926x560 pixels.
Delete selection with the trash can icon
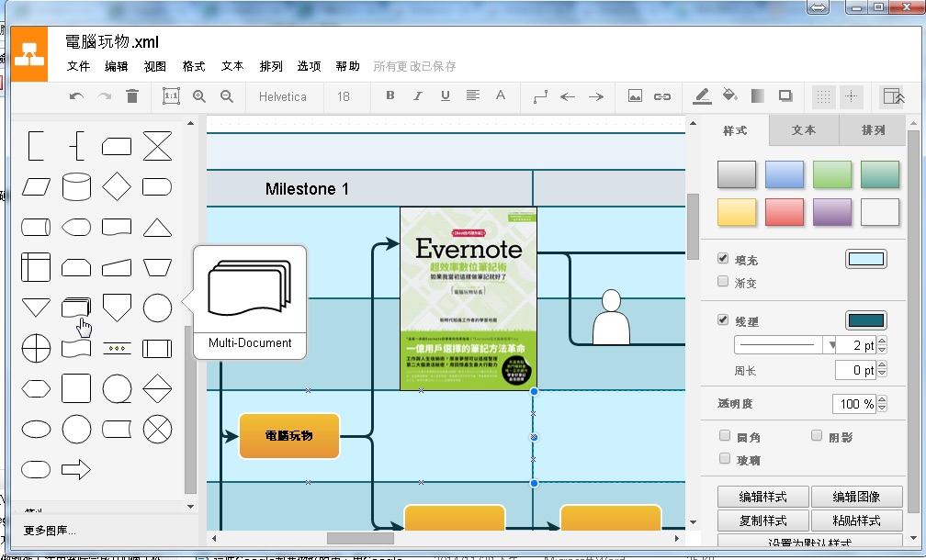[132, 96]
